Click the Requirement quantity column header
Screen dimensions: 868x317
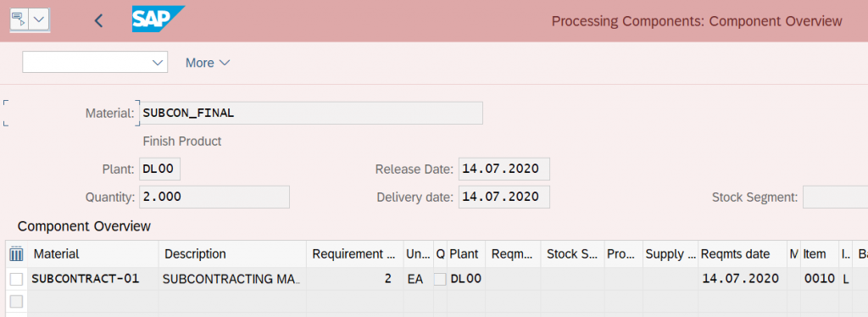[354, 254]
